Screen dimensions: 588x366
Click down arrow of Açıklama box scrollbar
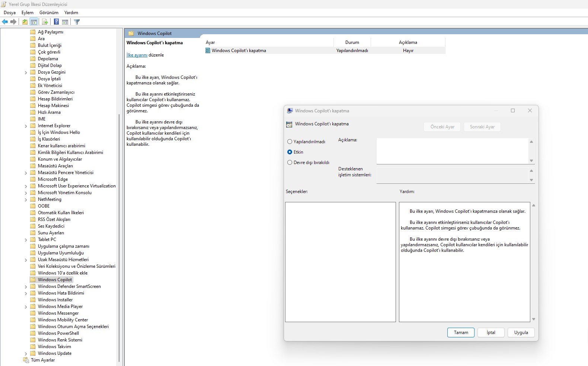pyautogui.click(x=531, y=161)
